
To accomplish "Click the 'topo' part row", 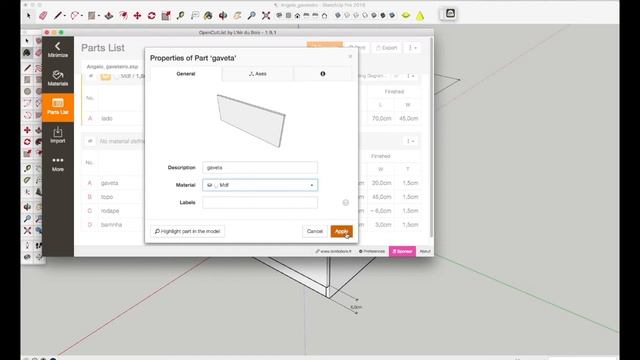I will click(252, 197).
